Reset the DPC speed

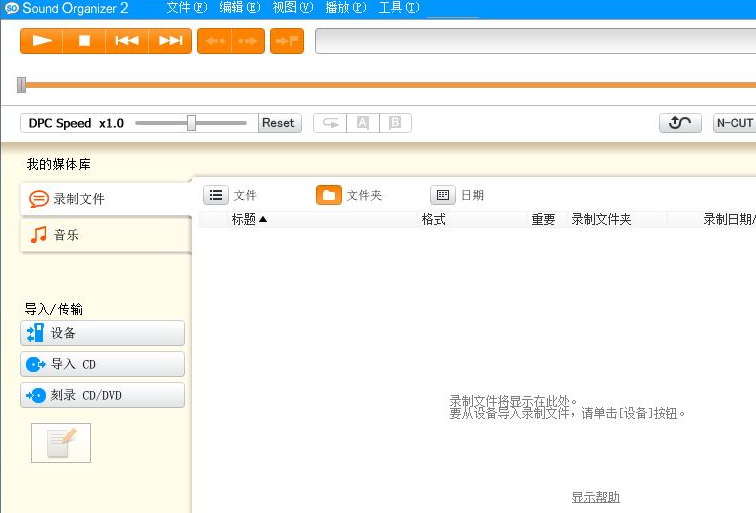point(280,123)
